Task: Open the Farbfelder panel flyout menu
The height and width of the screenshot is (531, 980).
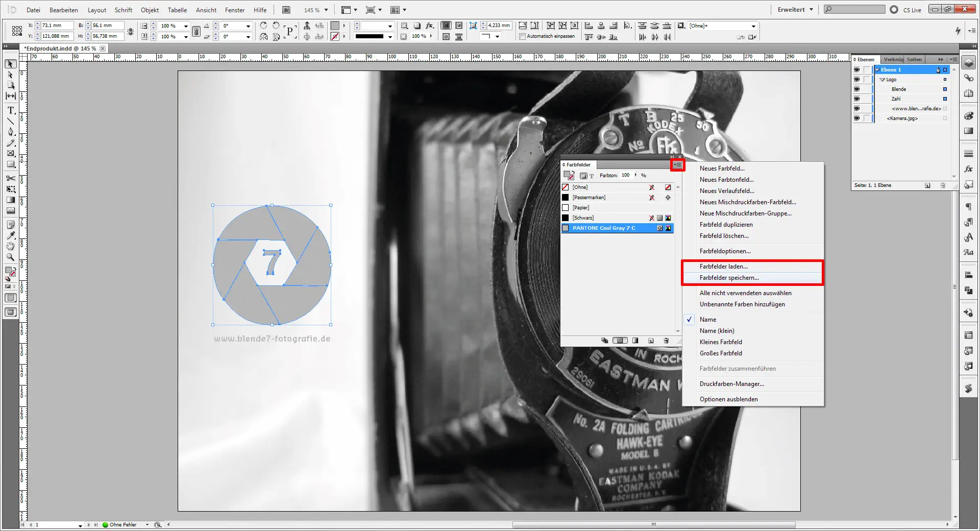Action: 678,165
